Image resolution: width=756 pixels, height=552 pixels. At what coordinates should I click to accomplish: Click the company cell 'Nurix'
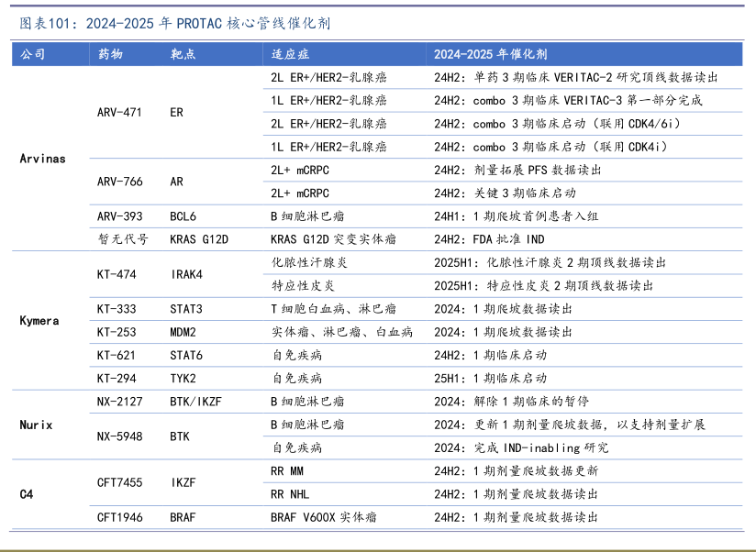pyautogui.click(x=36, y=425)
